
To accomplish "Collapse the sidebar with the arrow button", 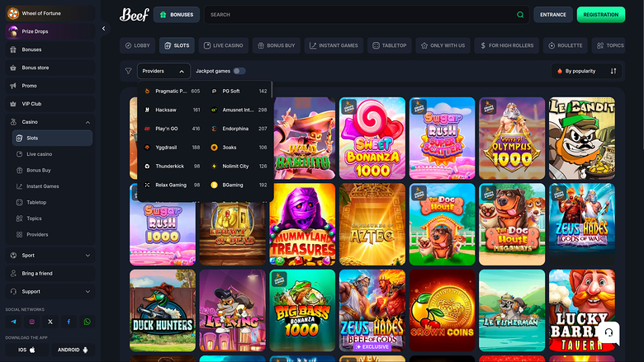I will (x=103, y=28).
